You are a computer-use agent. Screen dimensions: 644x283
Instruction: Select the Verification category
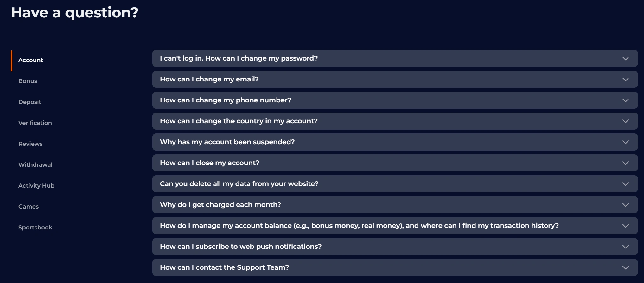(35, 123)
